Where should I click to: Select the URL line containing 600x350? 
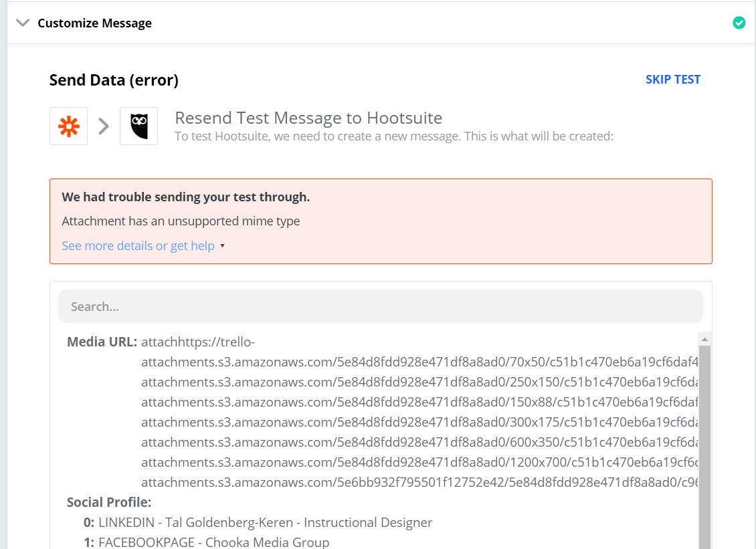[419, 443]
